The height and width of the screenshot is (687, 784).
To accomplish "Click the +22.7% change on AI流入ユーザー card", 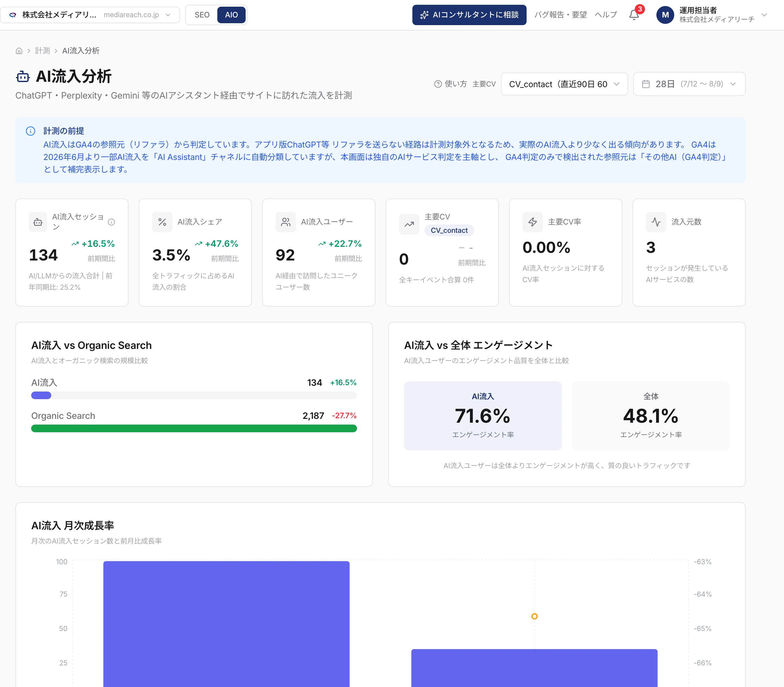I will point(340,244).
